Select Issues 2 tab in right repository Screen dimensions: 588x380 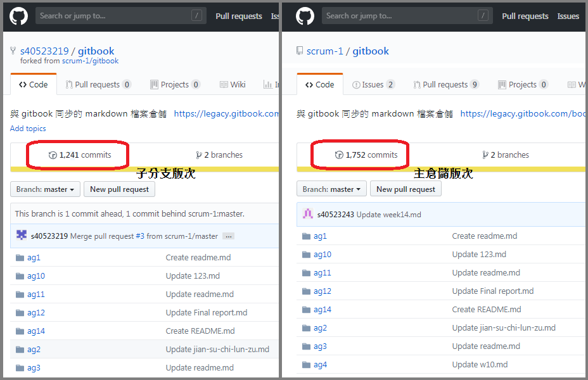(x=373, y=85)
